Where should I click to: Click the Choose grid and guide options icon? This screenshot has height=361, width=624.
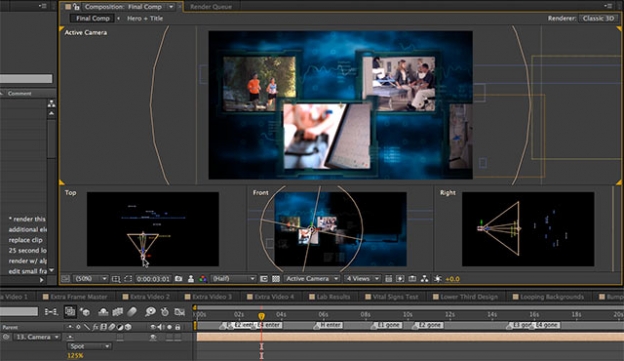[x=116, y=279]
